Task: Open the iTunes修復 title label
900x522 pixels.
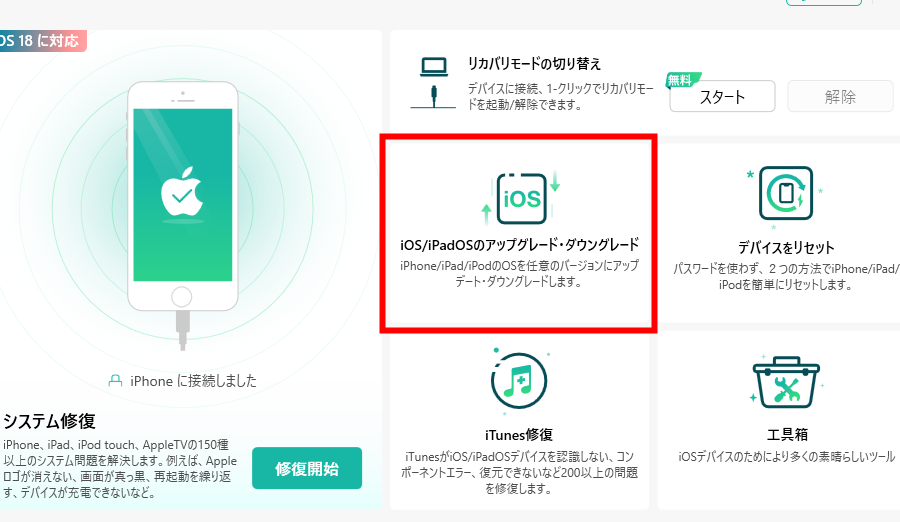Action: [518, 434]
